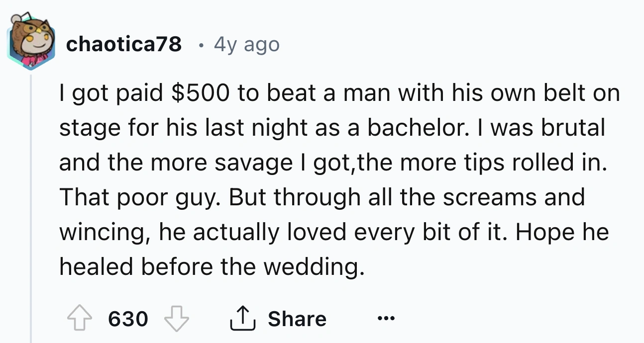Open chaotica78's user profile

[123, 45]
